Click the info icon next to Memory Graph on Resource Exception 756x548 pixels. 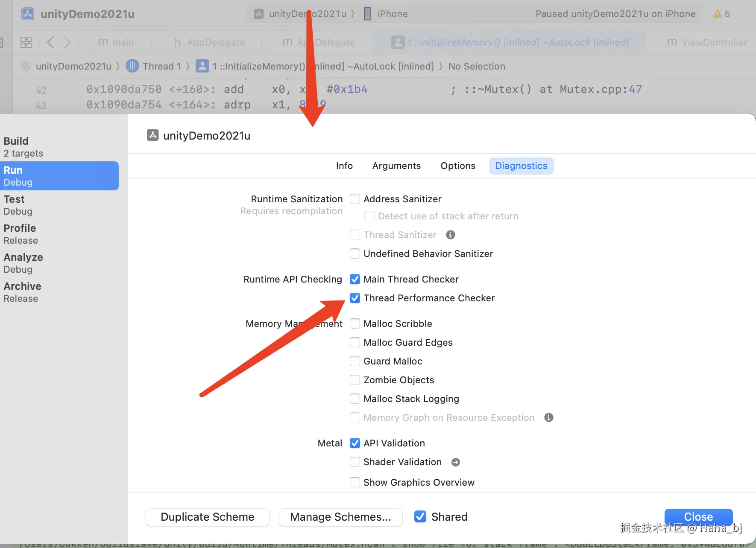[549, 417]
